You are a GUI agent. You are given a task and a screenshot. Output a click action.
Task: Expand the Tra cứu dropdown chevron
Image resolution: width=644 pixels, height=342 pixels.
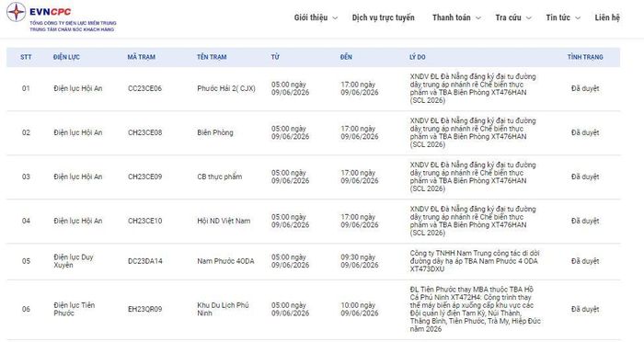[x=529, y=18]
